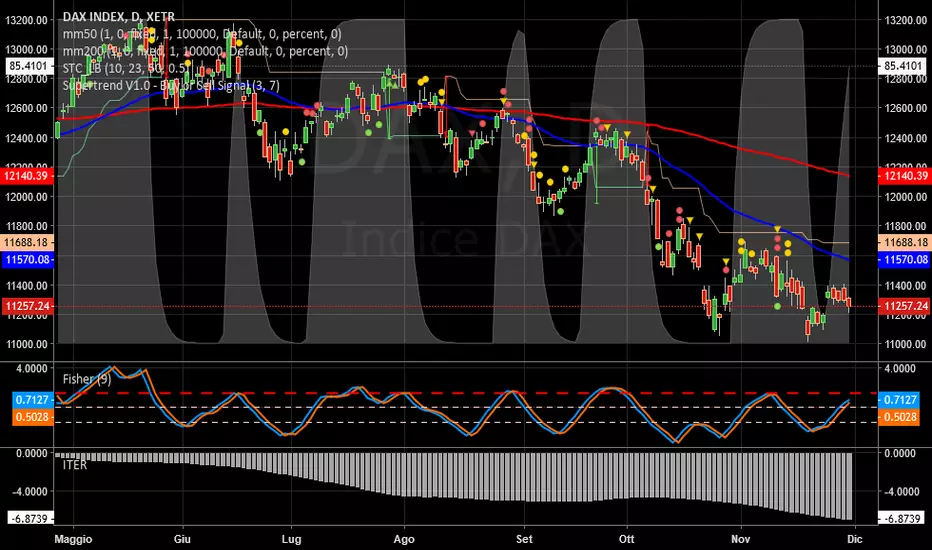Click the left -6.8739 ITER value label

(30, 518)
